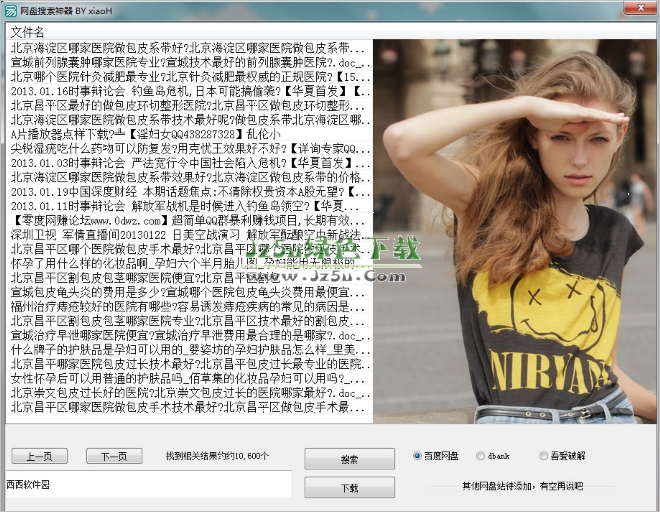Select row 什么牌子的护肤品是孕妇可以用的
The image size is (660, 512).
click(x=189, y=350)
